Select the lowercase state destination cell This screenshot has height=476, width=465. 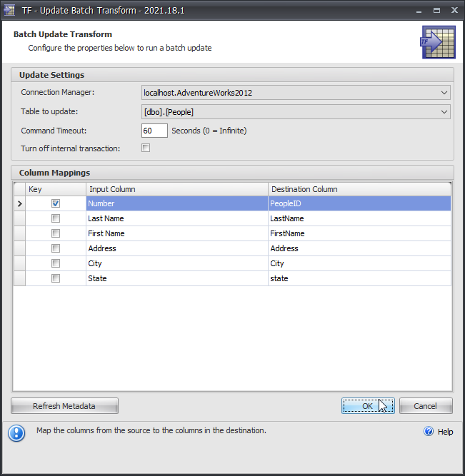pyautogui.click(x=359, y=278)
